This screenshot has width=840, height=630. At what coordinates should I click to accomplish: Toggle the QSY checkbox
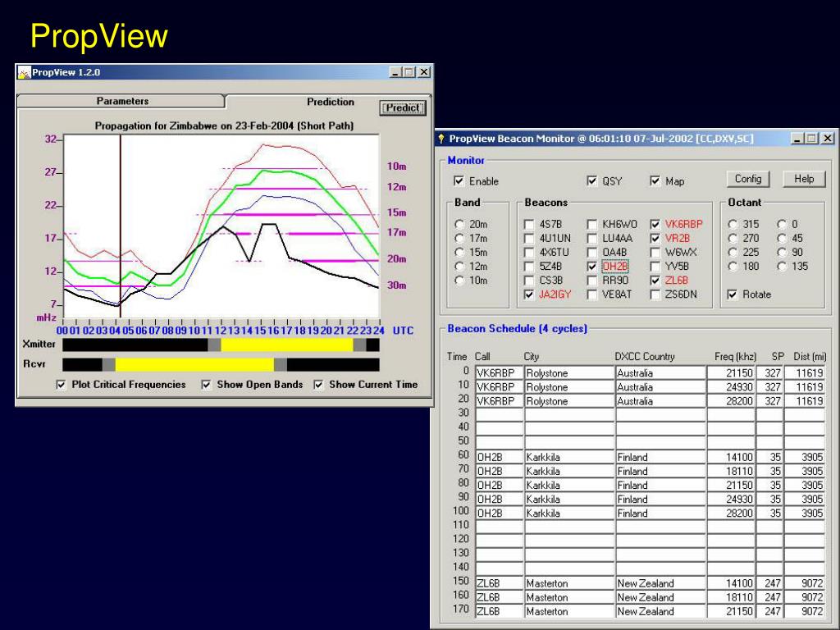coord(592,181)
